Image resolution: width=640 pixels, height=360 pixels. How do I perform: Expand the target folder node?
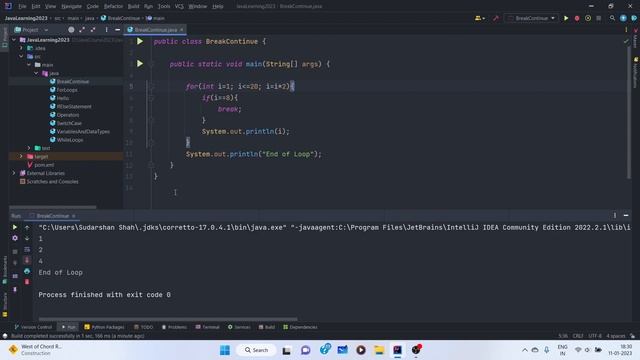pyautogui.click(x=21, y=156)
